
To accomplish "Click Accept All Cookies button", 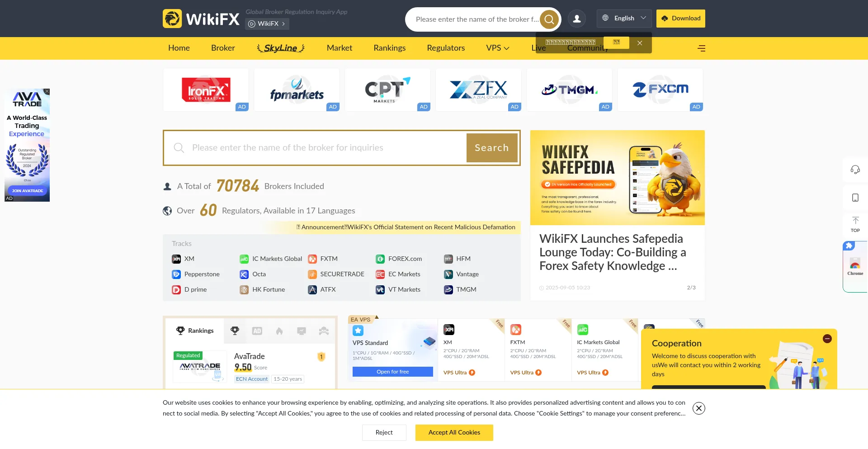I will point(454,433).
